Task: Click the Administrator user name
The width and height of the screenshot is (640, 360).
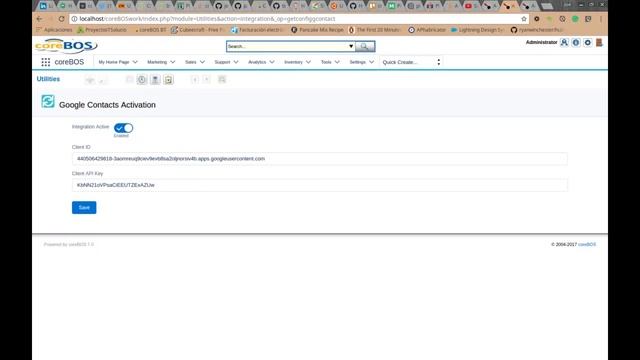Action: pos(541,42)
